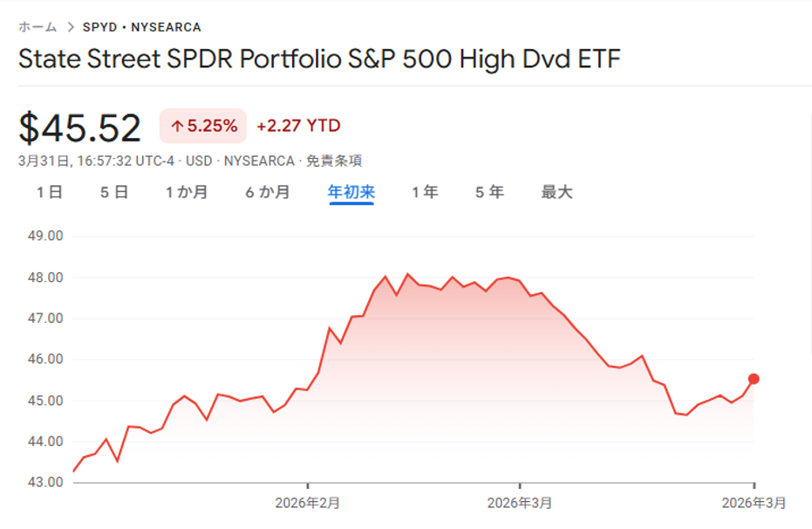812x529 pixels.
Task: Show the 5年 chart range
Action: coord(489,192)
